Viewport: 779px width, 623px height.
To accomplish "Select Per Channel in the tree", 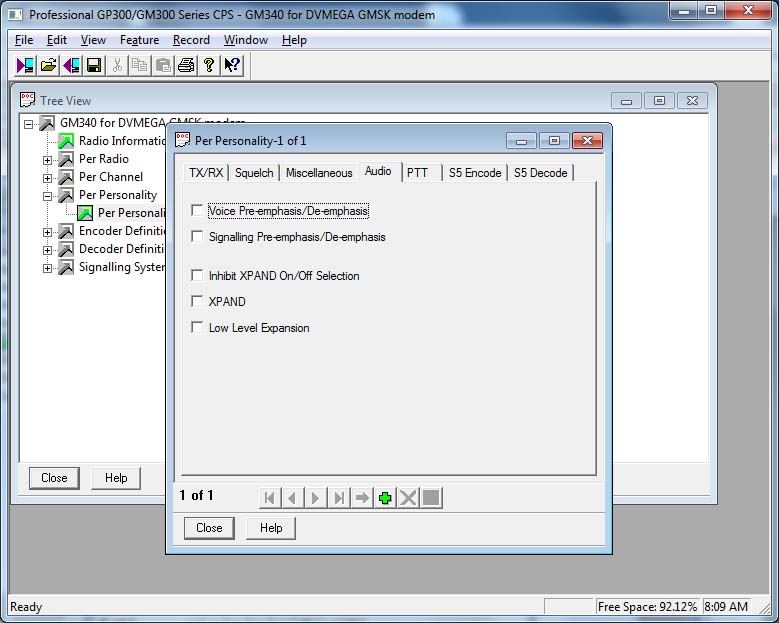I will tap(111, 177).
